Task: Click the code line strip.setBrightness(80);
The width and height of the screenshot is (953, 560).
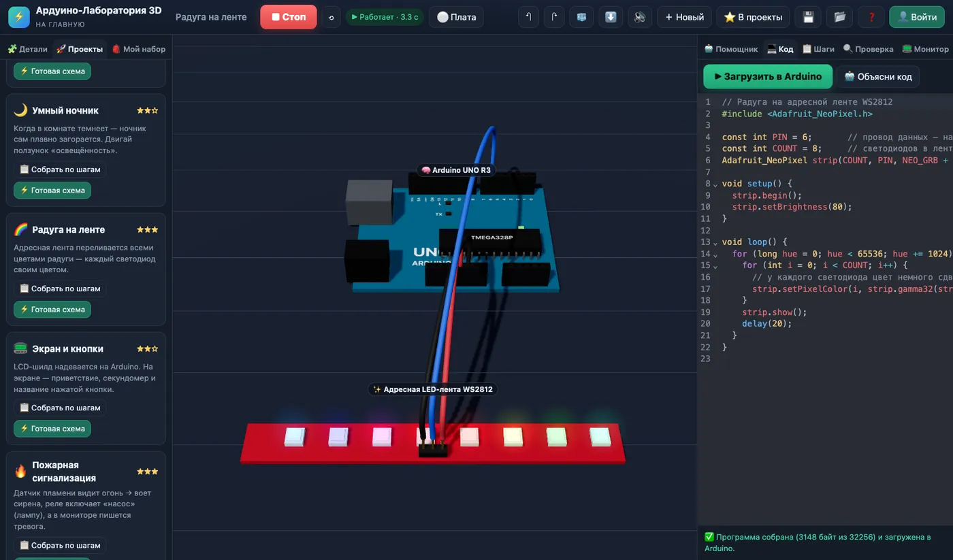Action: (x=792, y=207)
